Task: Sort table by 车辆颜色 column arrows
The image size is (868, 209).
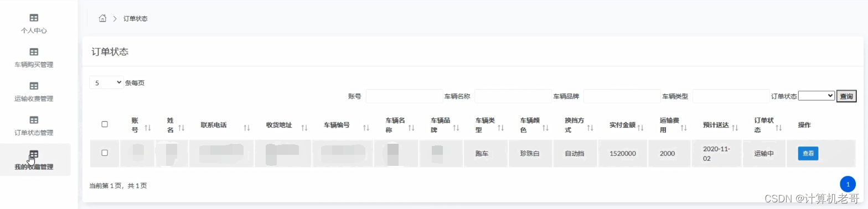Action: point(545,128)
